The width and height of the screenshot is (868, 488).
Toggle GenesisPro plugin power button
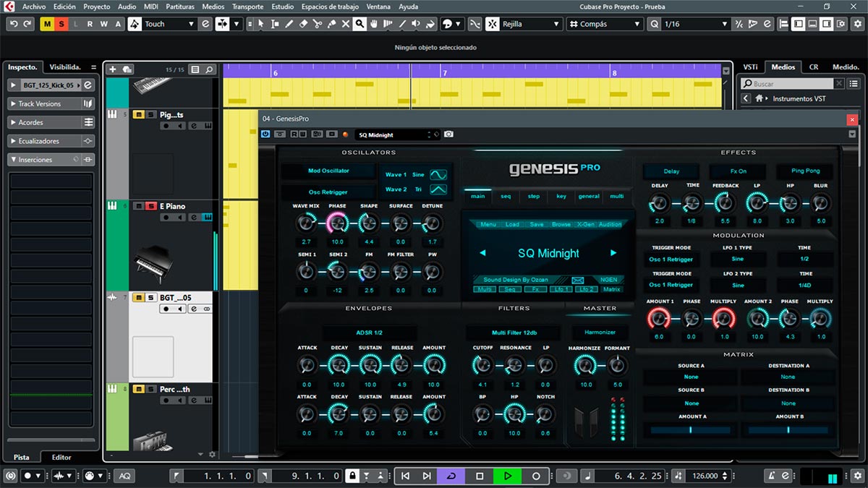tap(265, 134)
